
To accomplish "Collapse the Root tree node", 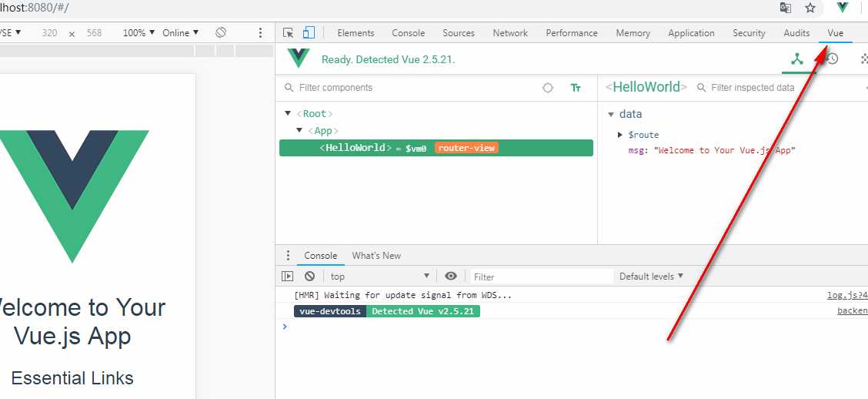I will (287, 113).
